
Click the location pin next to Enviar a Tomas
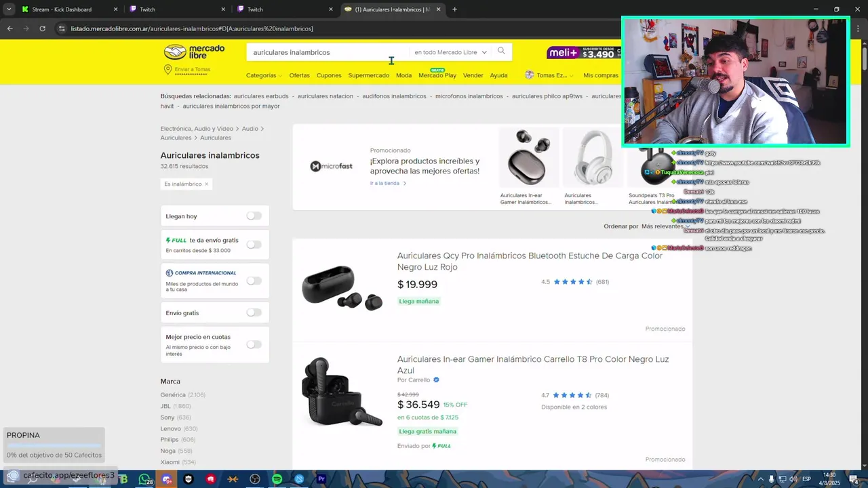[x=167, y=70]
